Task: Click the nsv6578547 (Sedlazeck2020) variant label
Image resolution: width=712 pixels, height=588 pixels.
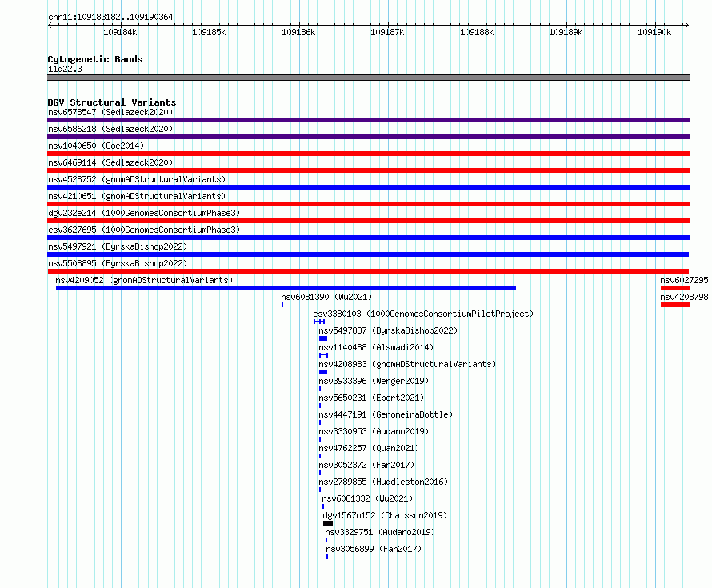Action: [x=110, y=112]
